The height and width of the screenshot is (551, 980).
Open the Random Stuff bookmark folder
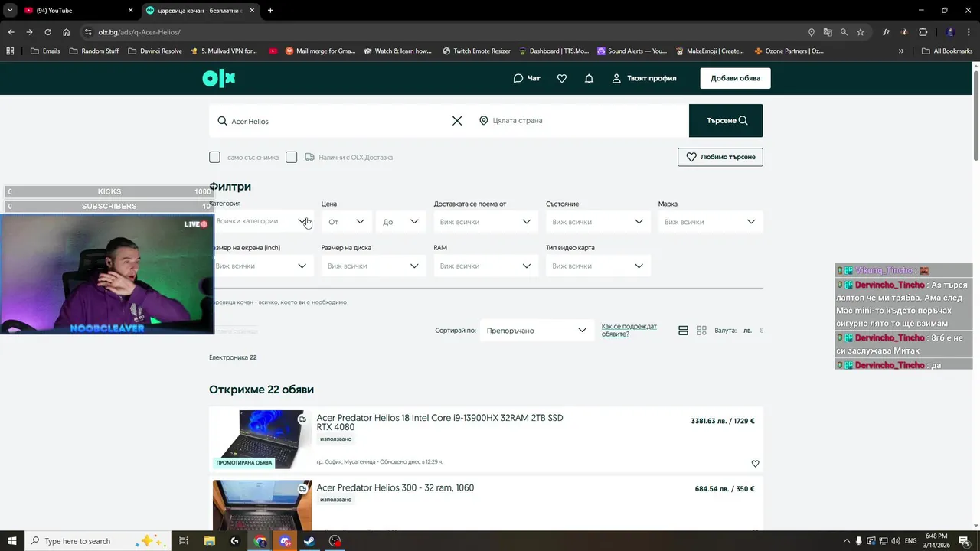click(x=94, y=51)
